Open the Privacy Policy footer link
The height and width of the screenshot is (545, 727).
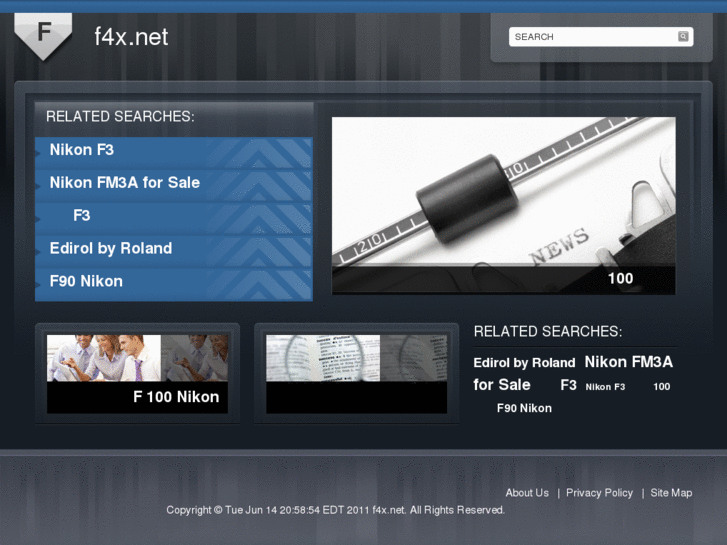[599, 493]
